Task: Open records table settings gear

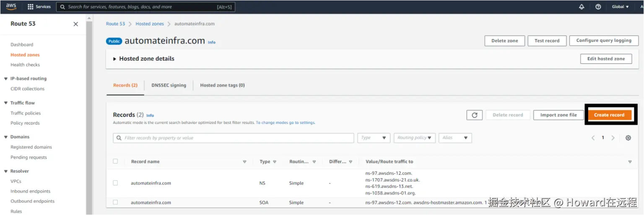Action: (x=628, y=138)
